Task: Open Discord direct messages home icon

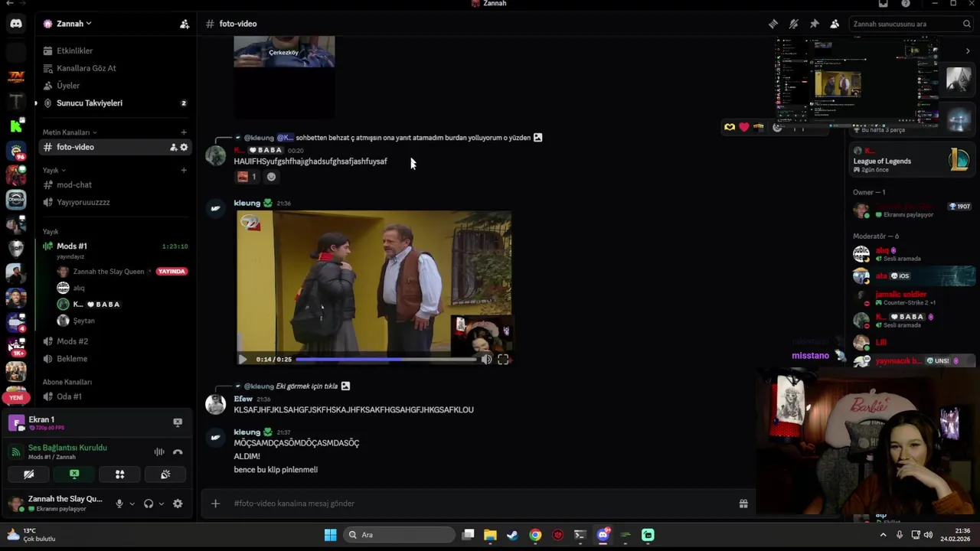Action: [x=16, y=24]
